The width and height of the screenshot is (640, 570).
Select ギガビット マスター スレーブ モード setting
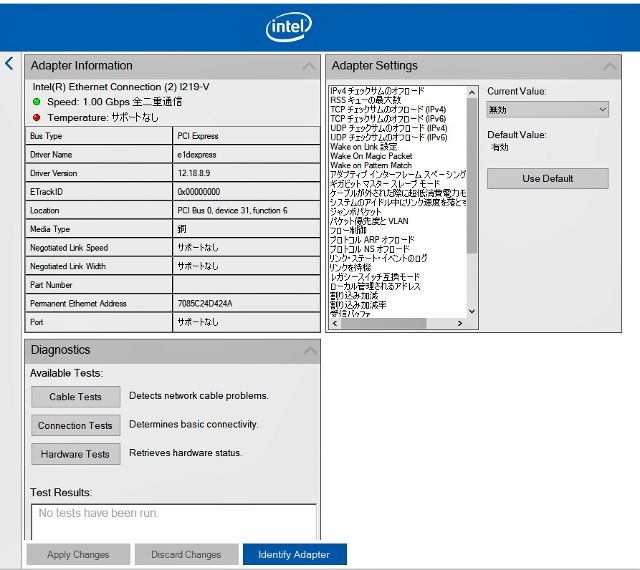(x=385, y=184)
